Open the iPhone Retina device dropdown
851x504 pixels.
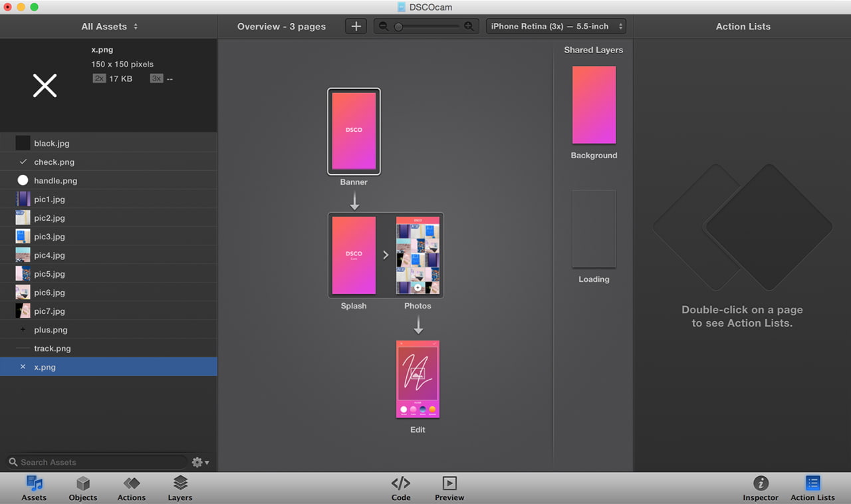[x=556, y=27]
